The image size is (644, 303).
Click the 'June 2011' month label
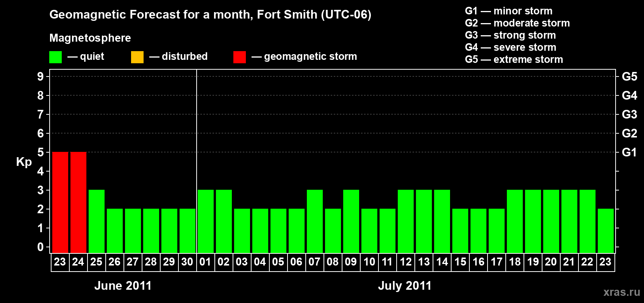tap(123, 286)
